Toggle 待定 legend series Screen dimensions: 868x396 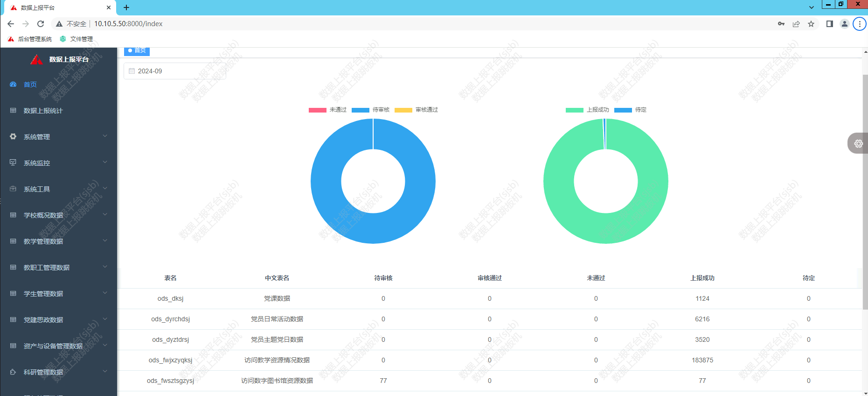[x=630, y=110]
